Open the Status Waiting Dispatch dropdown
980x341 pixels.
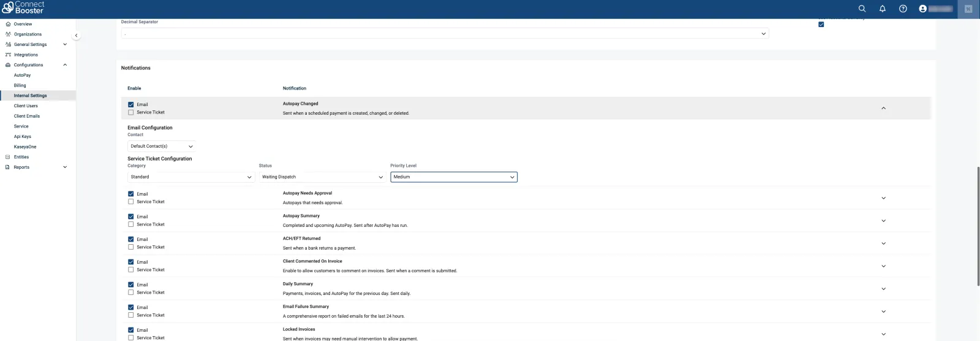point(322,177)
